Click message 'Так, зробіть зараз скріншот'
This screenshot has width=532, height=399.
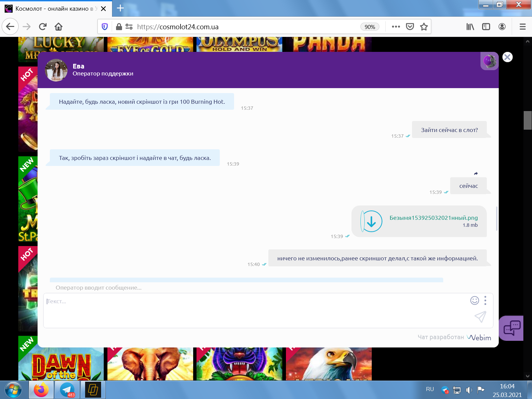click(x=135, y=158)
